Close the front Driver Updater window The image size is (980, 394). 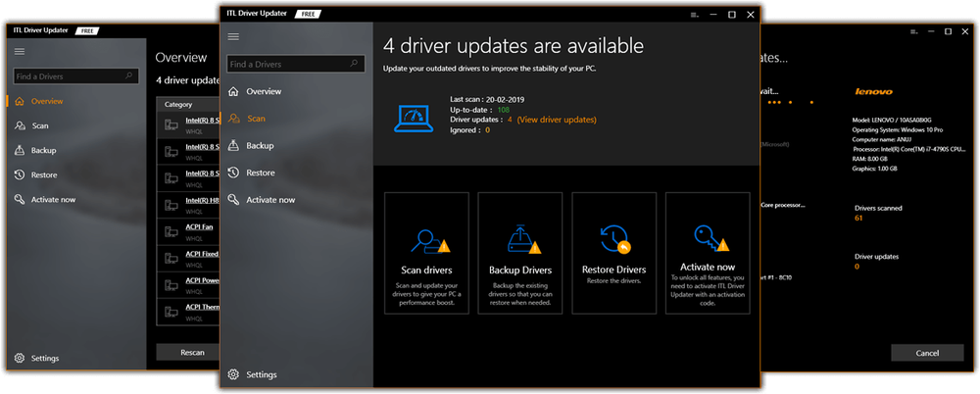point(751,15)
